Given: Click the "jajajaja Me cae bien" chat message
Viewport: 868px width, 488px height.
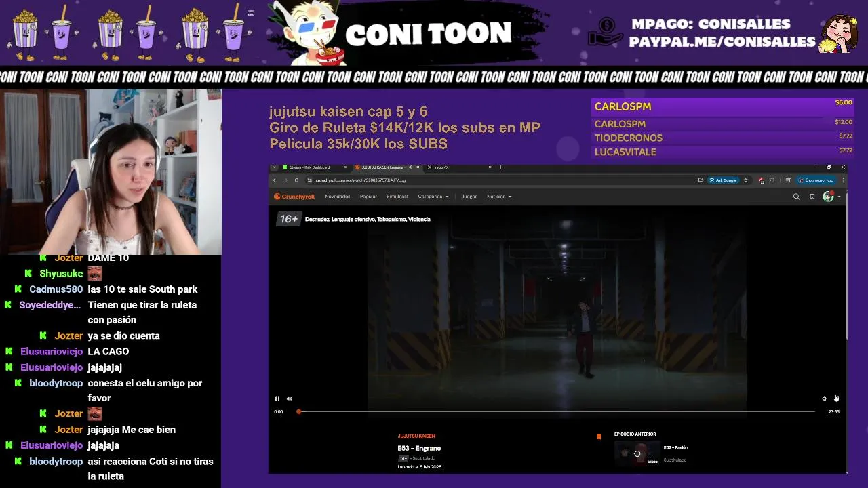Looking at the screenshot, I should 132,430.
